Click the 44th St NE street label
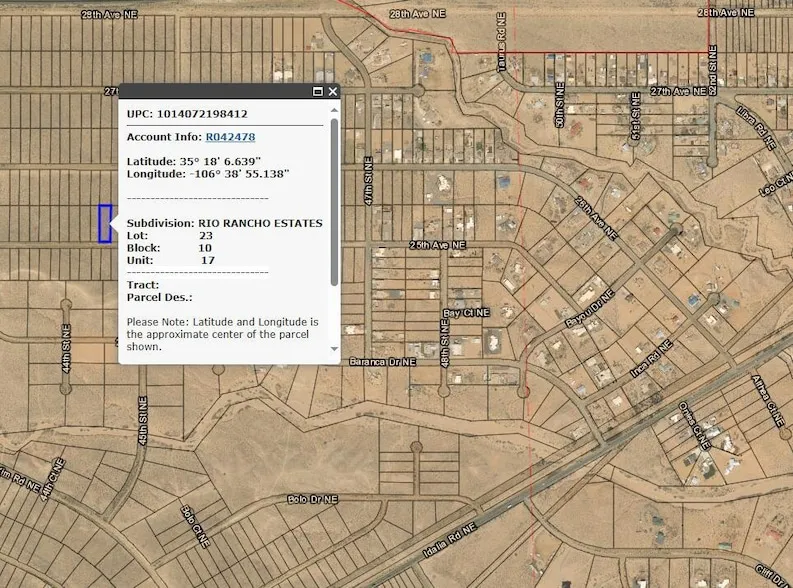This screenshot has height=588, width=793. click(64, 342)
